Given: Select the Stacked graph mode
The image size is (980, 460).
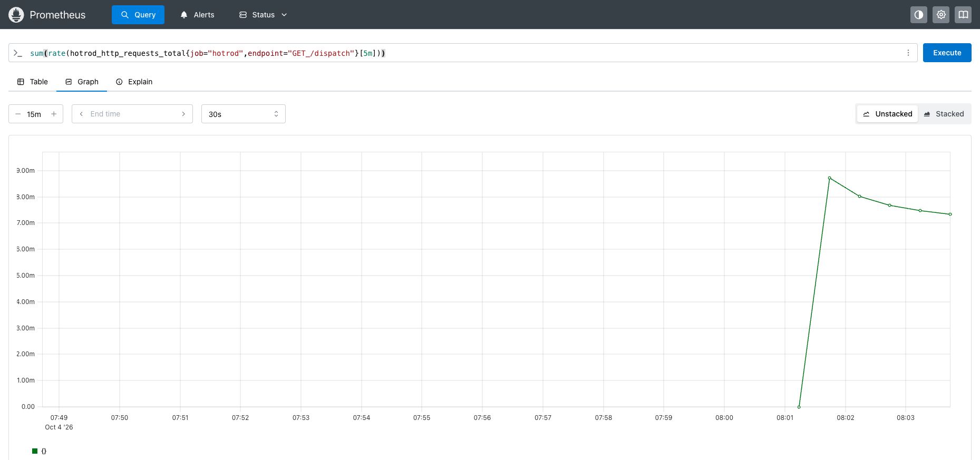Looking at the screenshot, I should [944, 114].
